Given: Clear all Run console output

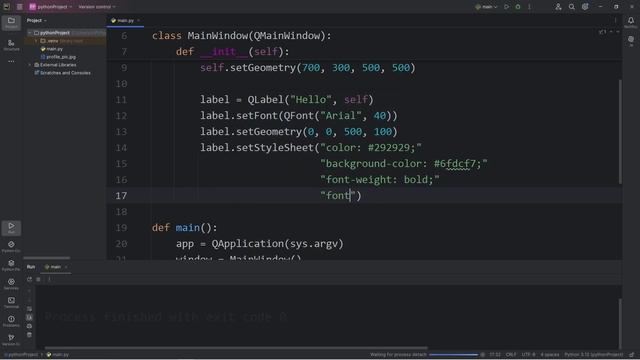Looking at the screenshot, I should [x=29, y=335].
